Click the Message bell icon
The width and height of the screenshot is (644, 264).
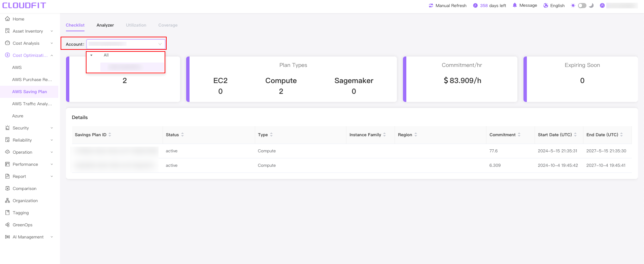[x=515, y=5]
